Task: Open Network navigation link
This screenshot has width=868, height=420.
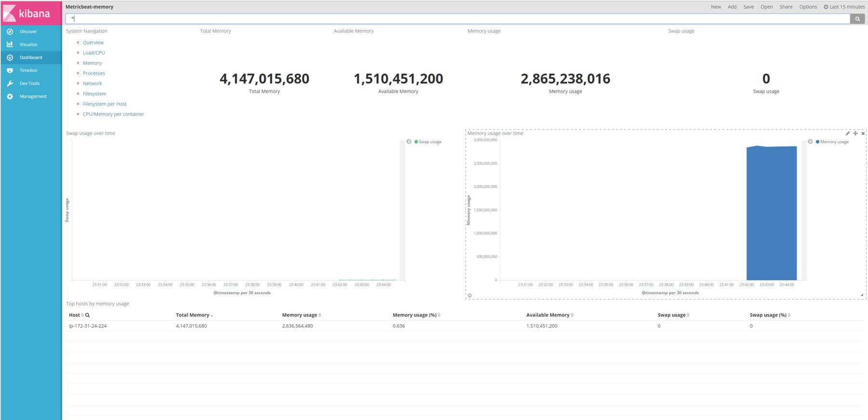Action: [92, 83]
